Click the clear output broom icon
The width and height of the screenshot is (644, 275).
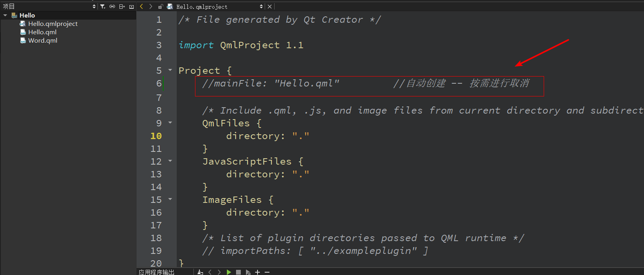click(200, 272)
